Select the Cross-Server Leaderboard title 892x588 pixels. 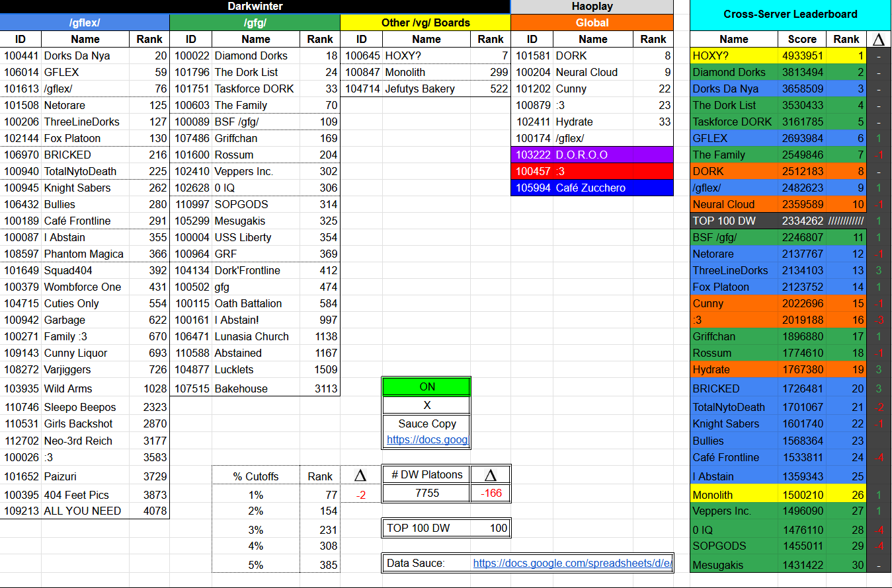[790, 15]
